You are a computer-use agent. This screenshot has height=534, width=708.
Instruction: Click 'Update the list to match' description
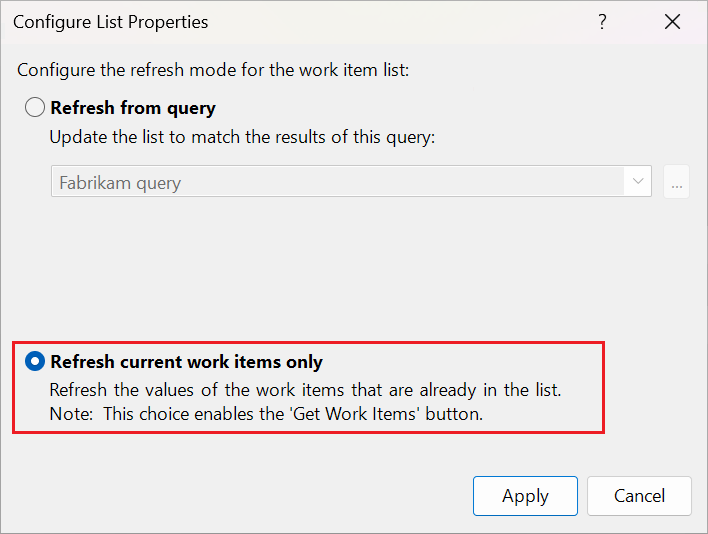(242, 137)
